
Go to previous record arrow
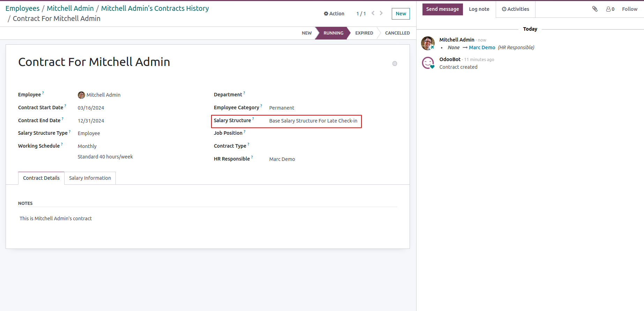pos(373,13)
